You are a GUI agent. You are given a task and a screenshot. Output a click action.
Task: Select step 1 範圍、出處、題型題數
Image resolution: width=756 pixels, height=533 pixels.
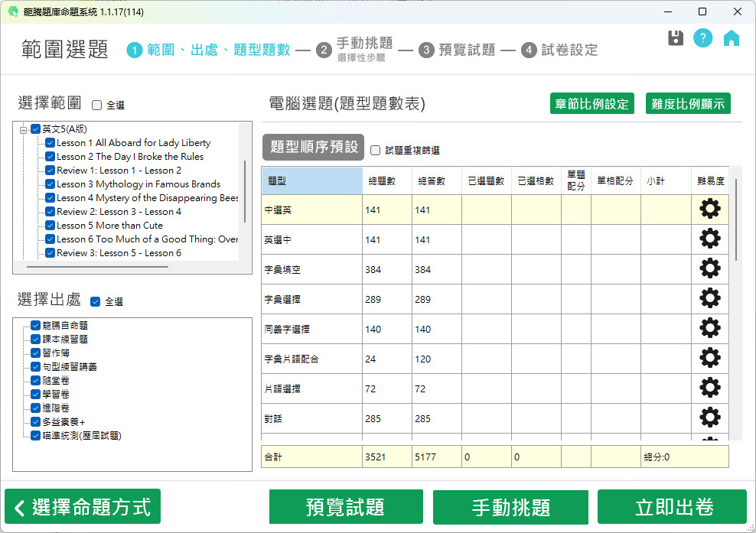tap(208, 50)
